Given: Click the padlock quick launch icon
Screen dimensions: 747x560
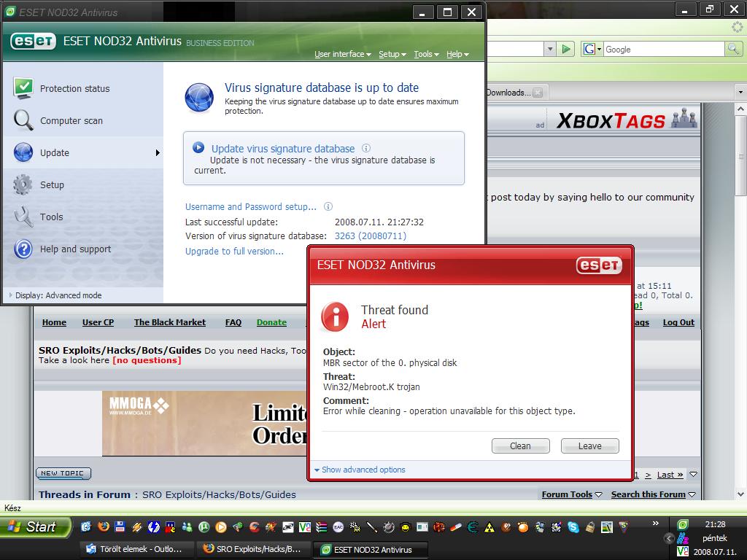Looking at the screenshot, I should click(x=589, y=526).
